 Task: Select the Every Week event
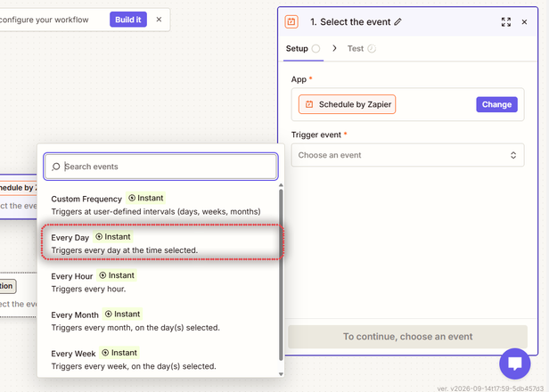[160, 359]
